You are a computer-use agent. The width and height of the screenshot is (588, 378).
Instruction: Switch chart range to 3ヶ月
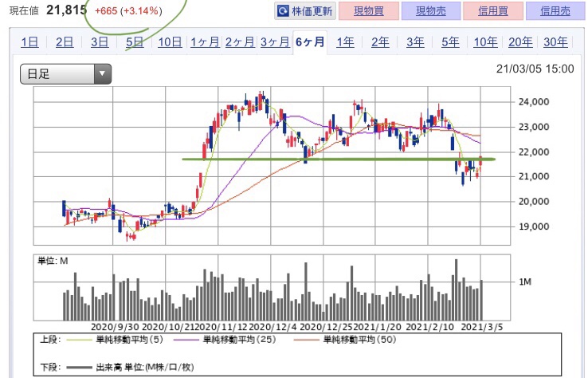275,42
